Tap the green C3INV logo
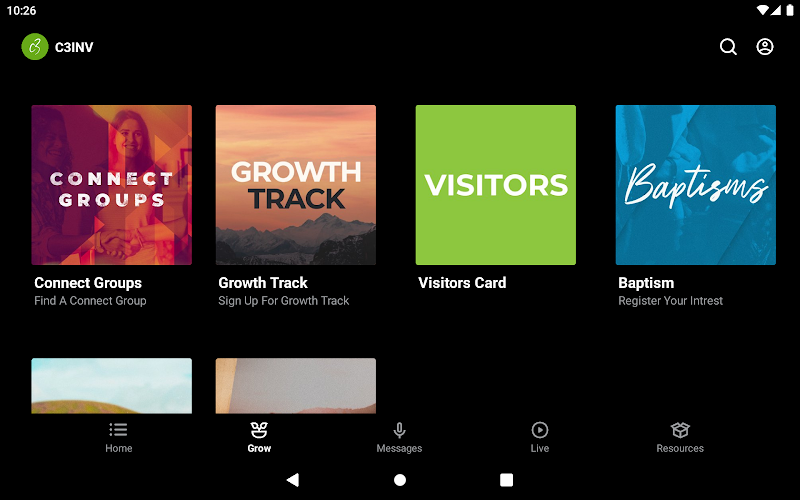This screenshot has width=800, height=500. [35, 47]
